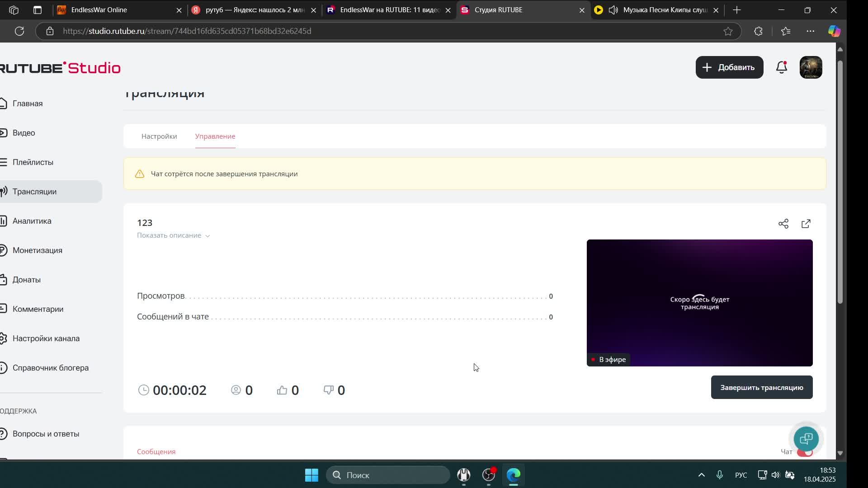Click the stream title 123
868x488 pixels.
(x=145, y=223)
